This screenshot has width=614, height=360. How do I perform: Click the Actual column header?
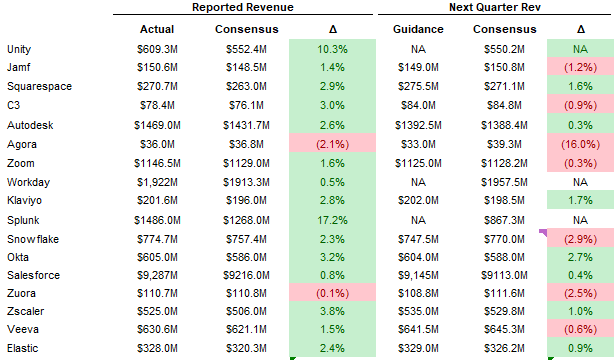tap(157, 29)
